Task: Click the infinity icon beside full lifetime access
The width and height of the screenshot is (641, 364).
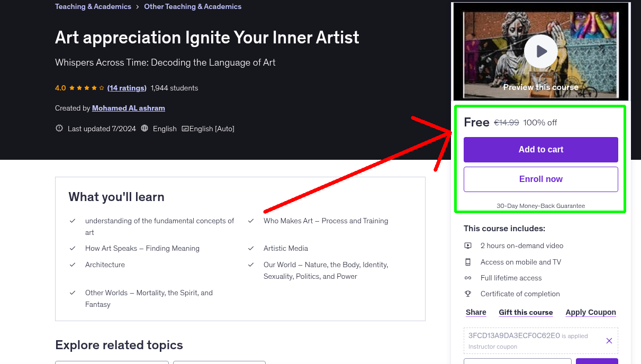Action: tap(468, 277)
